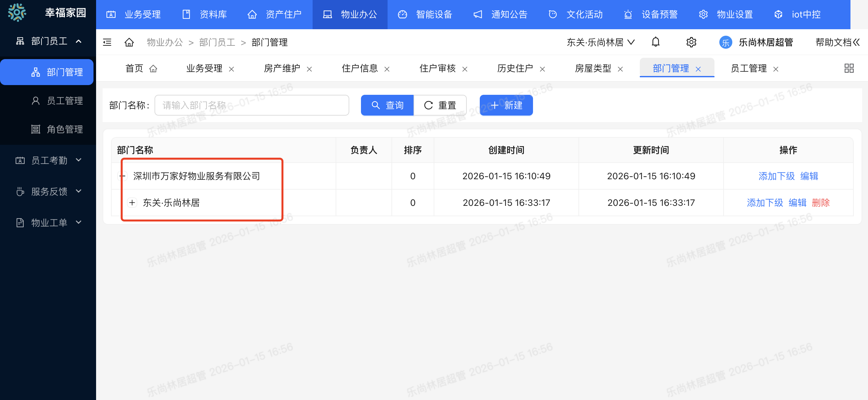
Task: Click the 部门名称 search input
Action: pyautogui.click(x=251, y=105)
